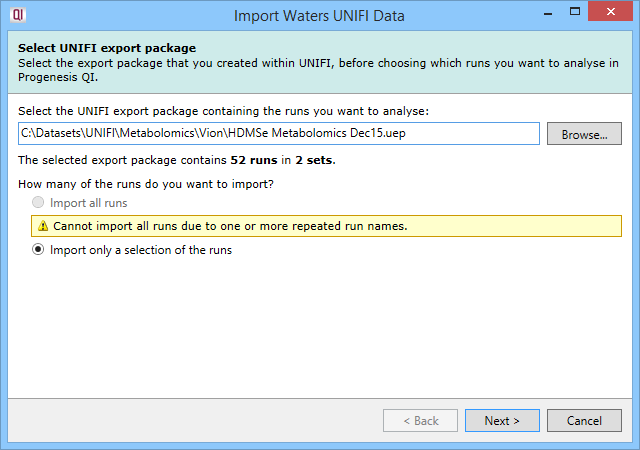Click 'How many of the runs' question text
Image resolution: width=640 pixels, height=450 pixels.
[146, 184]
